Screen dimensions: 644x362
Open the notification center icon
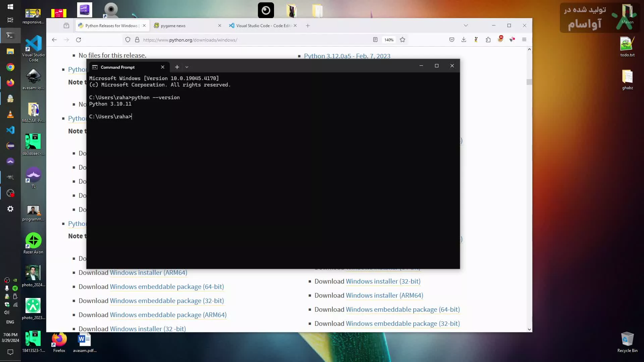[x=10, y=352]
